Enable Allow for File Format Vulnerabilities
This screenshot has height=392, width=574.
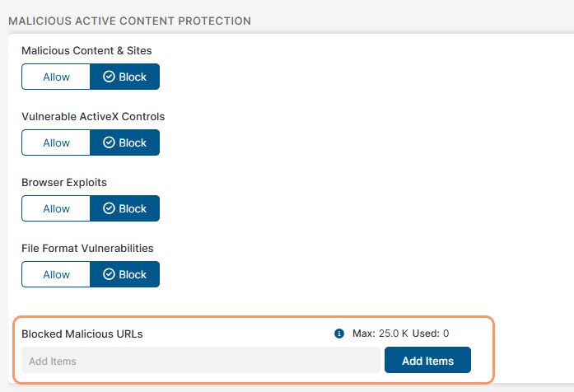[x=56, y=274]
